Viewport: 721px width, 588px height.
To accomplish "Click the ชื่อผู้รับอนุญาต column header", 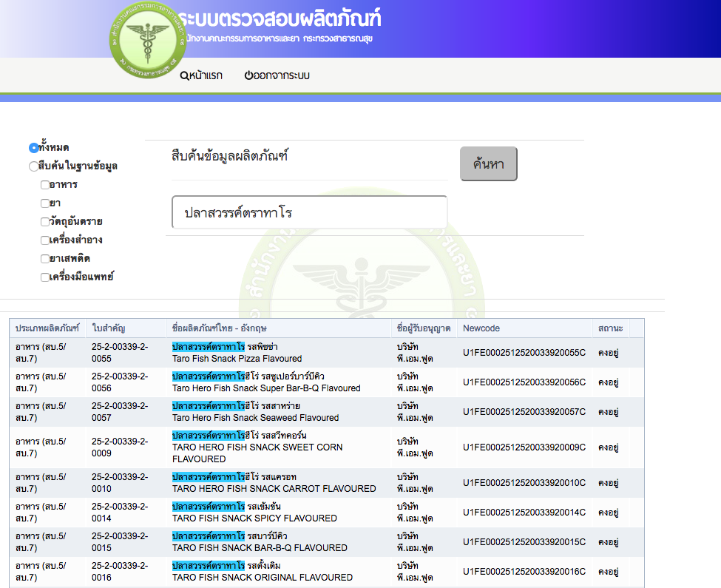I will 424,328.
